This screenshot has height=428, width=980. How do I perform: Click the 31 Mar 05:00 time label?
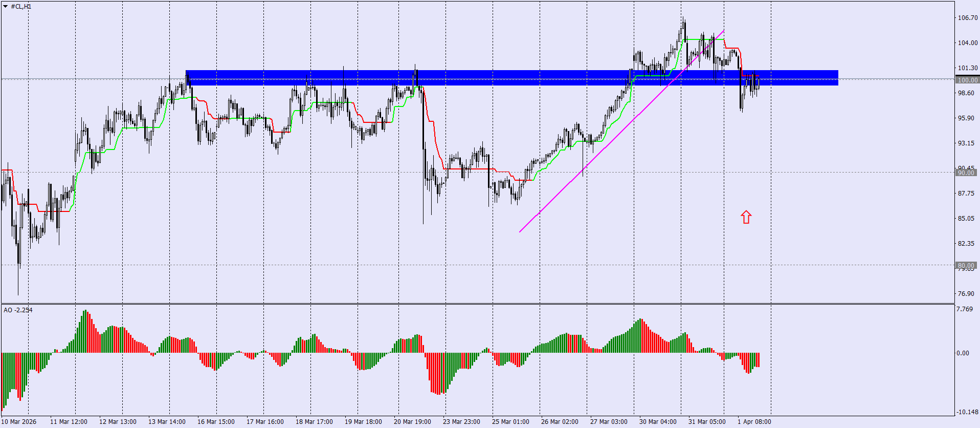[x=707, y=422]
